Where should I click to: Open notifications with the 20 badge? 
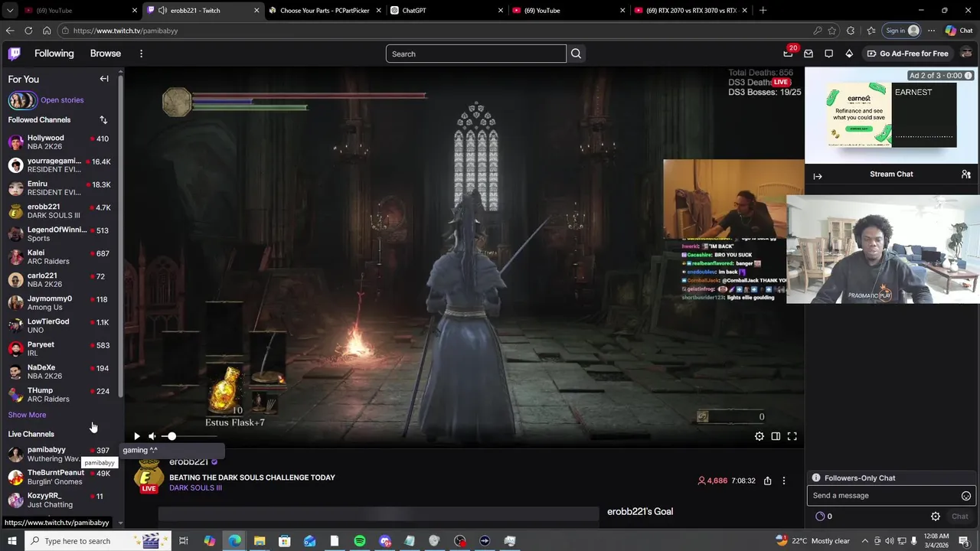coord(789,54)
